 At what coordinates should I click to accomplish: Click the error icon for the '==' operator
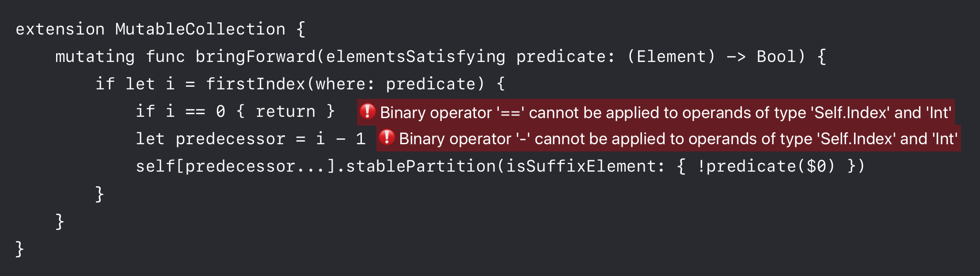pyautogui.click(x=367, y=111)
